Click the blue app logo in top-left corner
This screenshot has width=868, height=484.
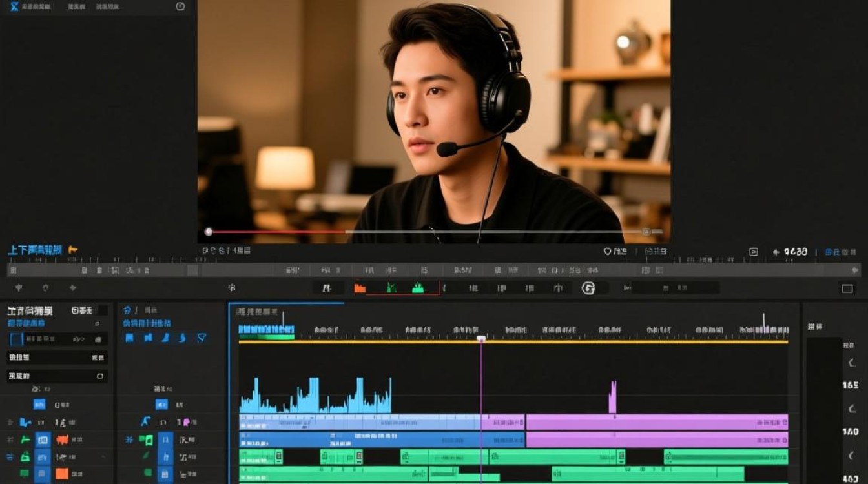coord(14,6)
